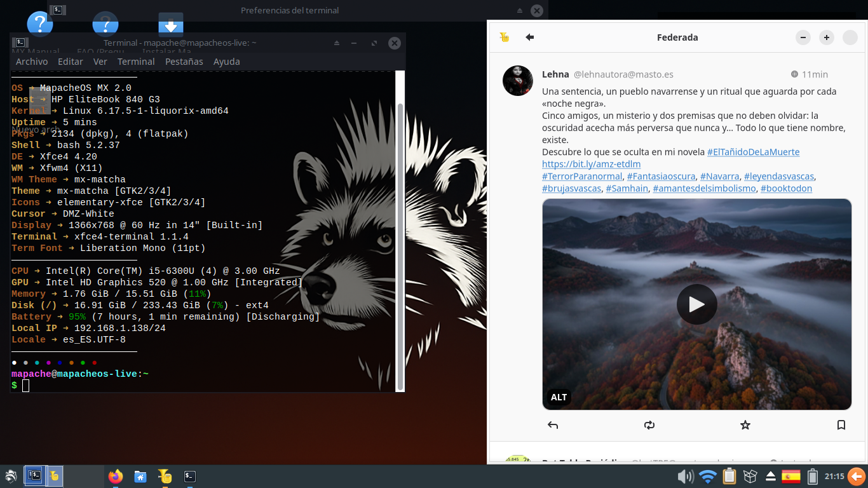Open the Terminal menu
Viewport: 868px width, 488px height.
point(136,62)
